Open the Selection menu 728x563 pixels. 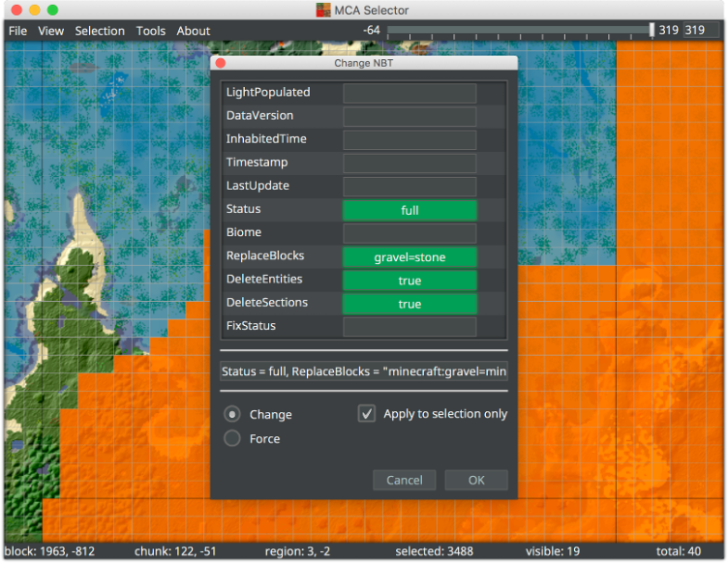click(100, 31)
